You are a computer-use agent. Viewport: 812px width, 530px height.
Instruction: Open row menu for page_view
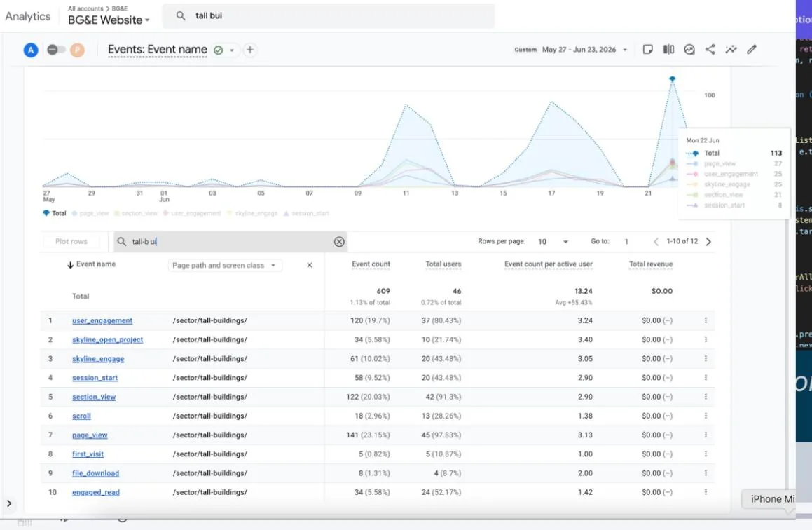(x=706, y=435)
